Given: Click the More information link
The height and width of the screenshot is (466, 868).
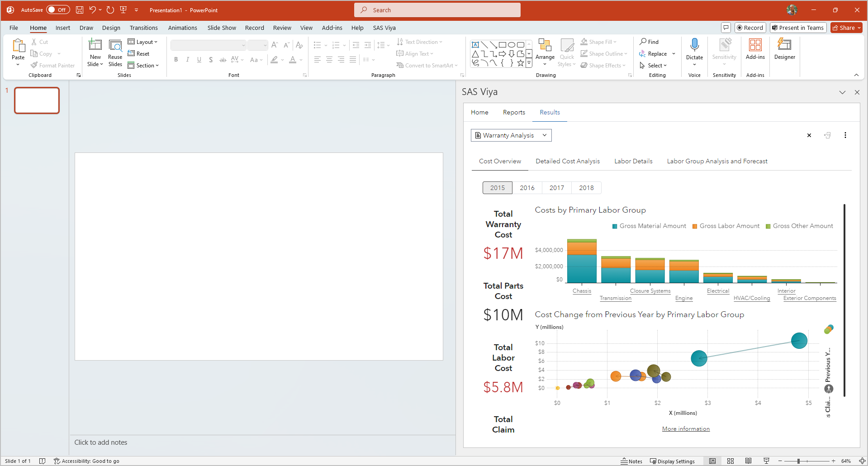Looking at the screenshot, I should [x=686, y=428].
